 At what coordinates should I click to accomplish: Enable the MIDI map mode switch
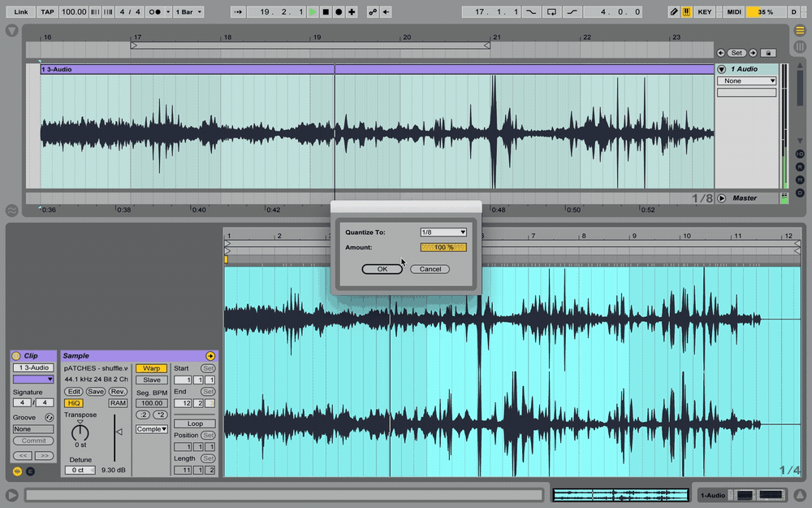(x=734, y=12)
